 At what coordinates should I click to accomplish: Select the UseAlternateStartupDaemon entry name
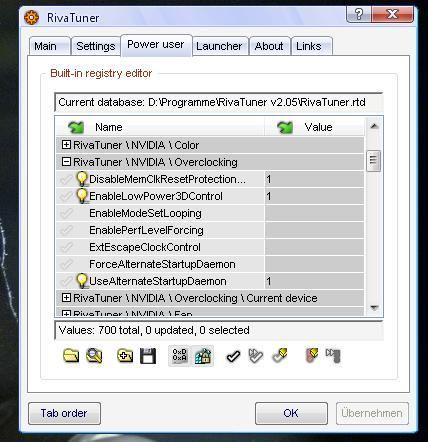pyautogui.click(x=158, y=281)
